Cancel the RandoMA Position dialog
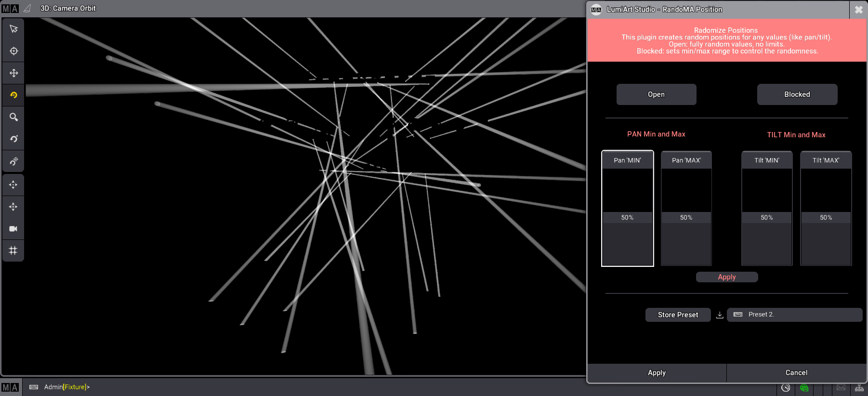 click(x=796, y=373)
